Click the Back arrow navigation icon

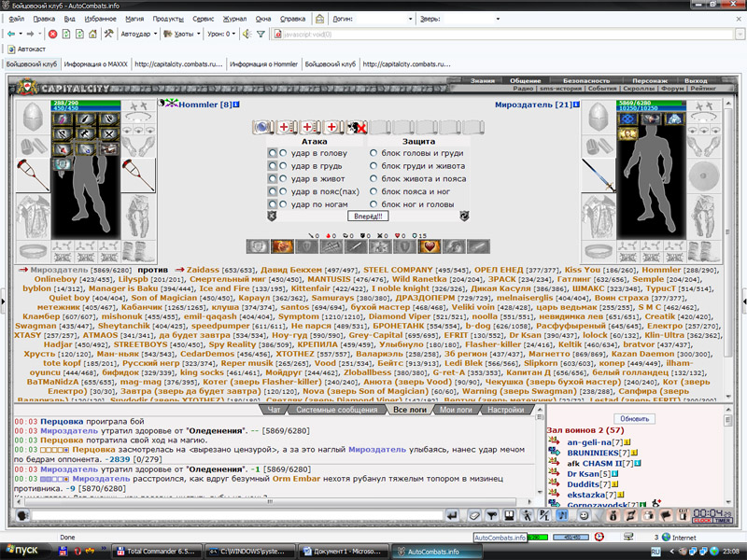pos(11,34)
